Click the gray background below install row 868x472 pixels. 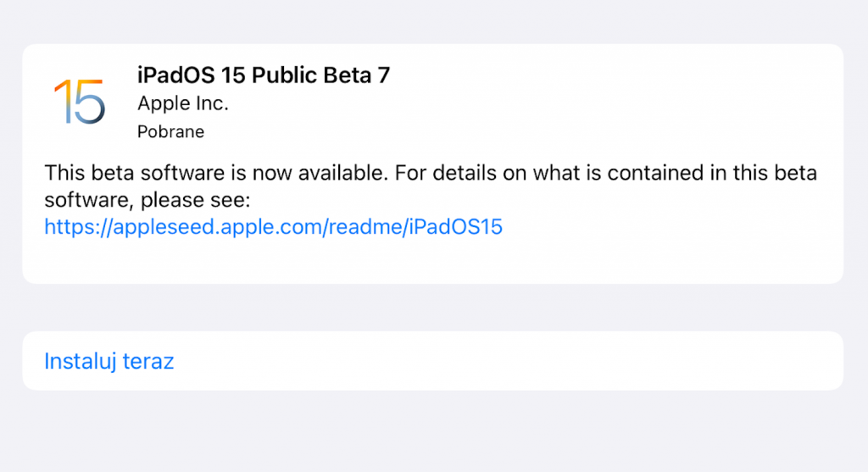432,432
